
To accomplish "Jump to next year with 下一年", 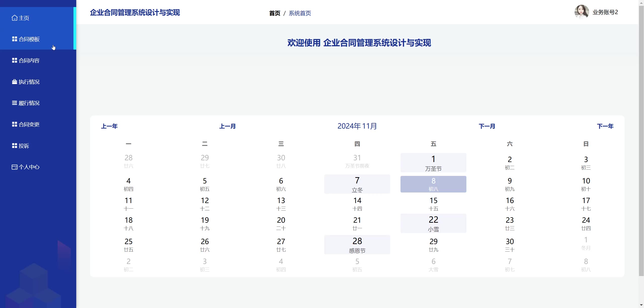I will 605,126.
